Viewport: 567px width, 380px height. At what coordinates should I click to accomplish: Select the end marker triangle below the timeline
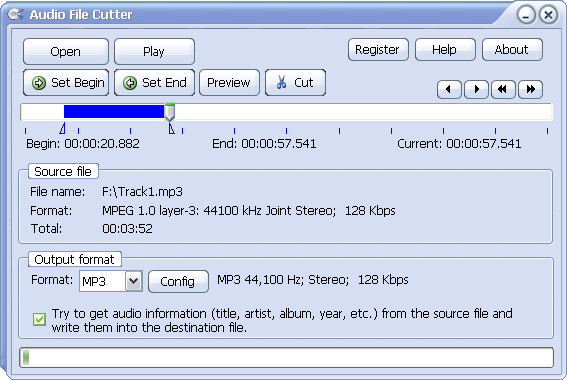(x=171, y=128)
